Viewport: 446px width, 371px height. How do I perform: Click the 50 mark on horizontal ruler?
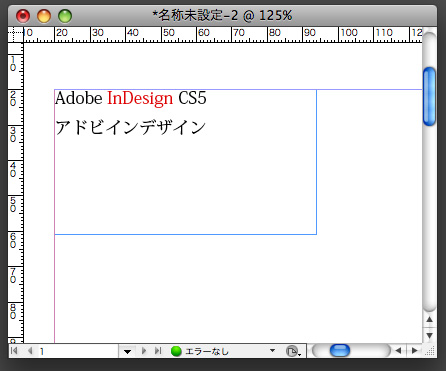pos(169,33)
